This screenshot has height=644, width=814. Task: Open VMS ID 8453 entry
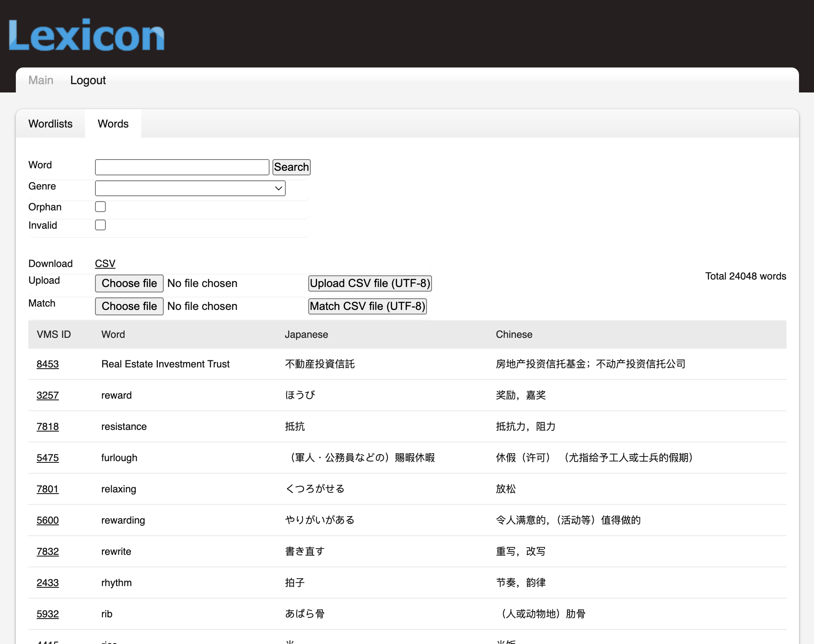[47, 364]
